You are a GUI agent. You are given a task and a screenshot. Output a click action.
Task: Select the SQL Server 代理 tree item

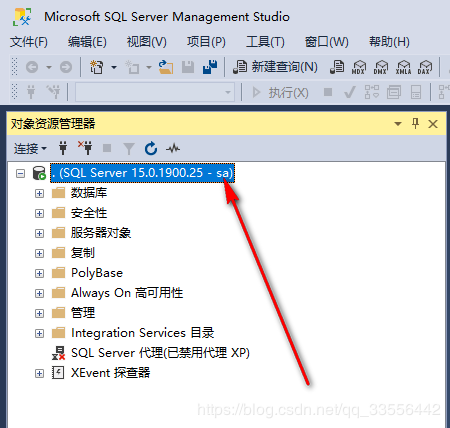tap(160, 353)
